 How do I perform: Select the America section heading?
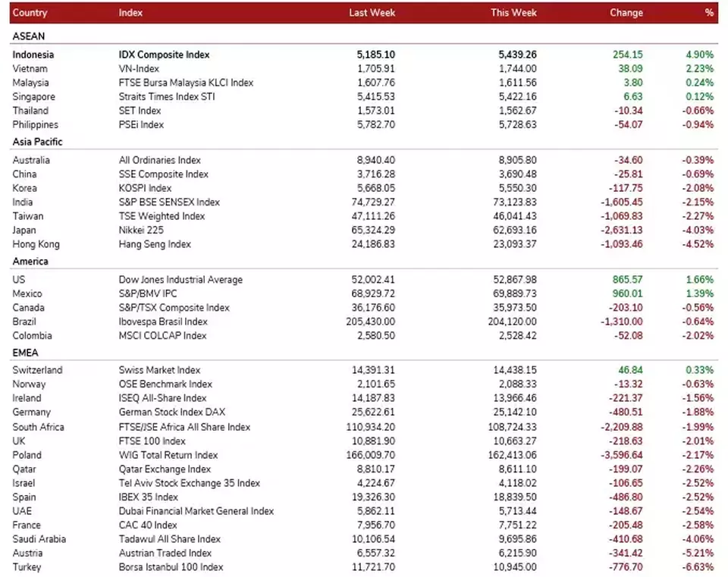(30, 261)
